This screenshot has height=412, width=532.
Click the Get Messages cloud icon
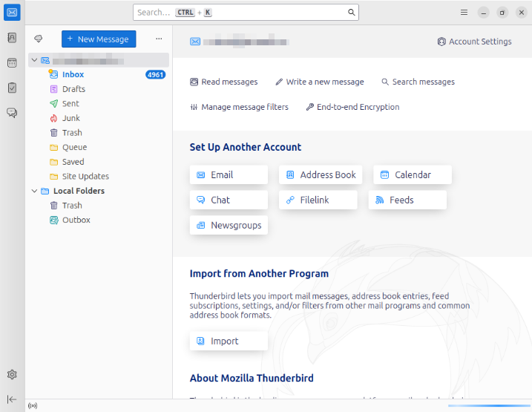click(x=39, y=39)
